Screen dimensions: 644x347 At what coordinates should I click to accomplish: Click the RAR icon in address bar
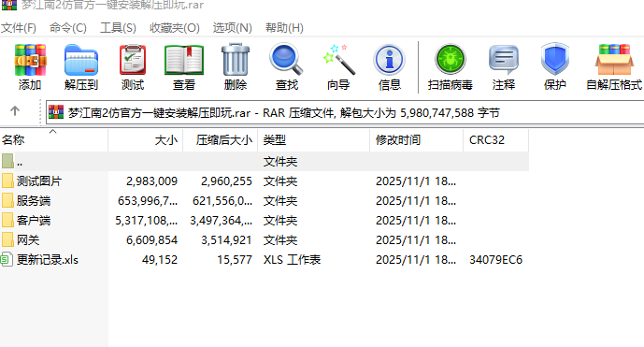[x=56, y=112]
